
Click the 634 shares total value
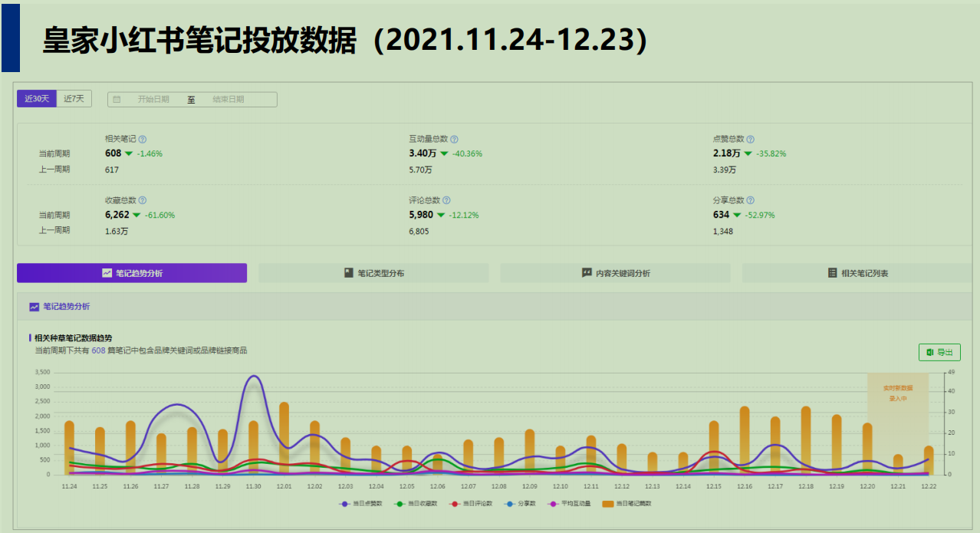(x=721, y=215)
